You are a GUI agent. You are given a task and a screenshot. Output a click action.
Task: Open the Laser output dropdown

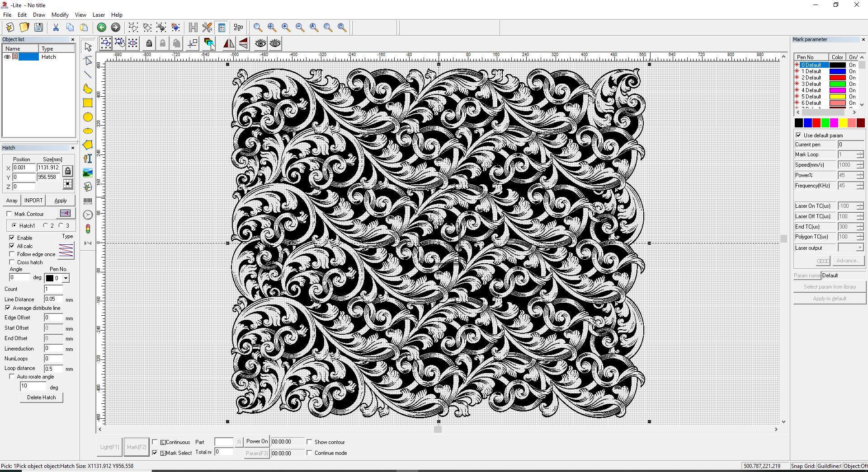click(859, 248)
